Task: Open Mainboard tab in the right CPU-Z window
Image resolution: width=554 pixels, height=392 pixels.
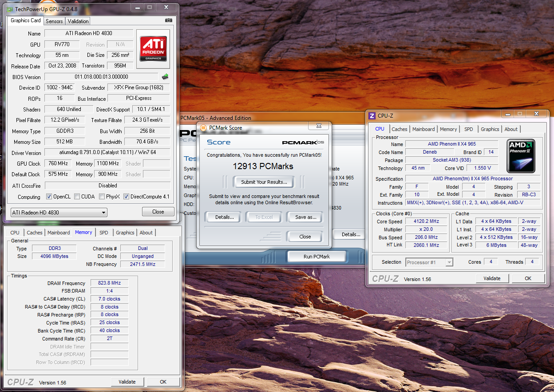Action: click(x=423, y=129)
